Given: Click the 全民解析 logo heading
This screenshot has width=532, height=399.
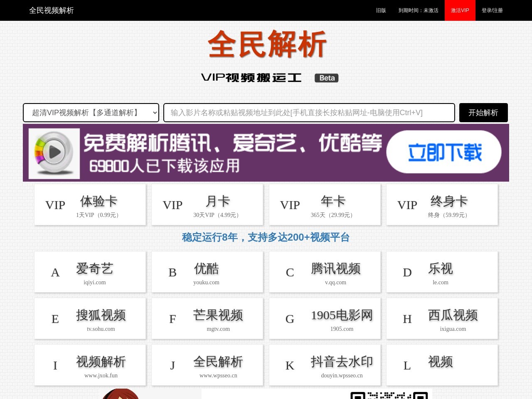Looking at the screenshot, I should pyautogui.click(x=266, y=44).
